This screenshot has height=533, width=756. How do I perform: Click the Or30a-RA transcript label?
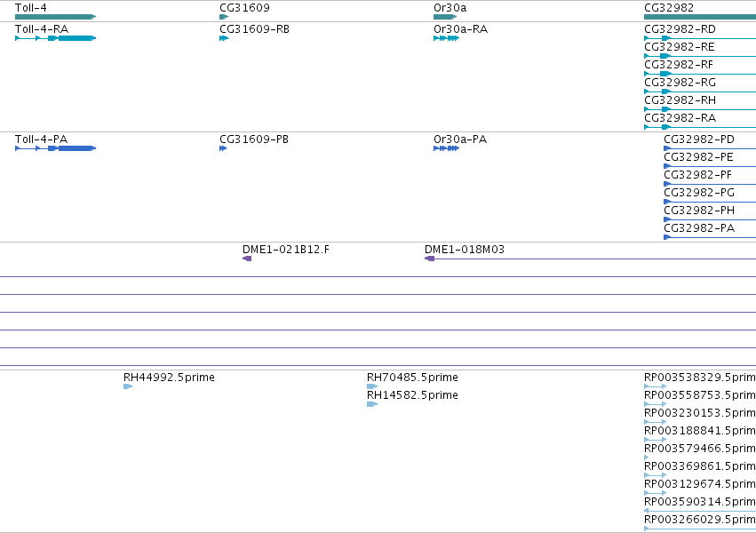(460, 29)
